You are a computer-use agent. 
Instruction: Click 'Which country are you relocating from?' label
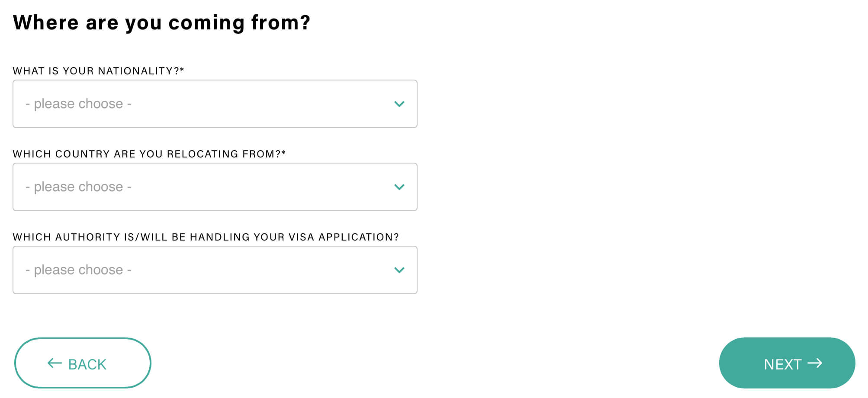tap(147, 154)
